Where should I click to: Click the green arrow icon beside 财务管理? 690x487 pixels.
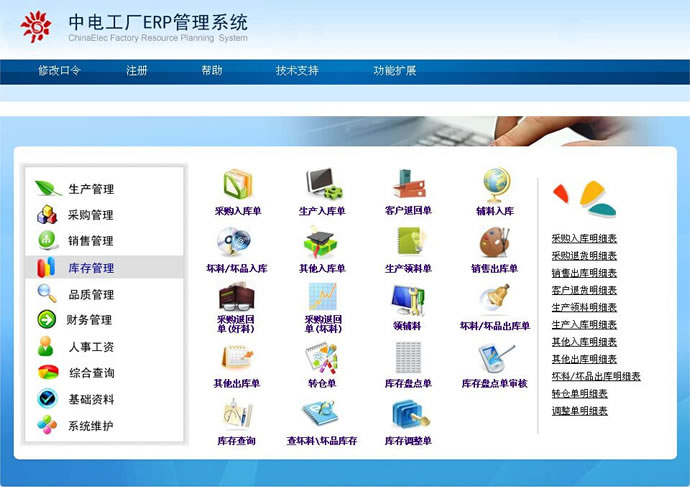pyautogui.click(x=47, y=319)
